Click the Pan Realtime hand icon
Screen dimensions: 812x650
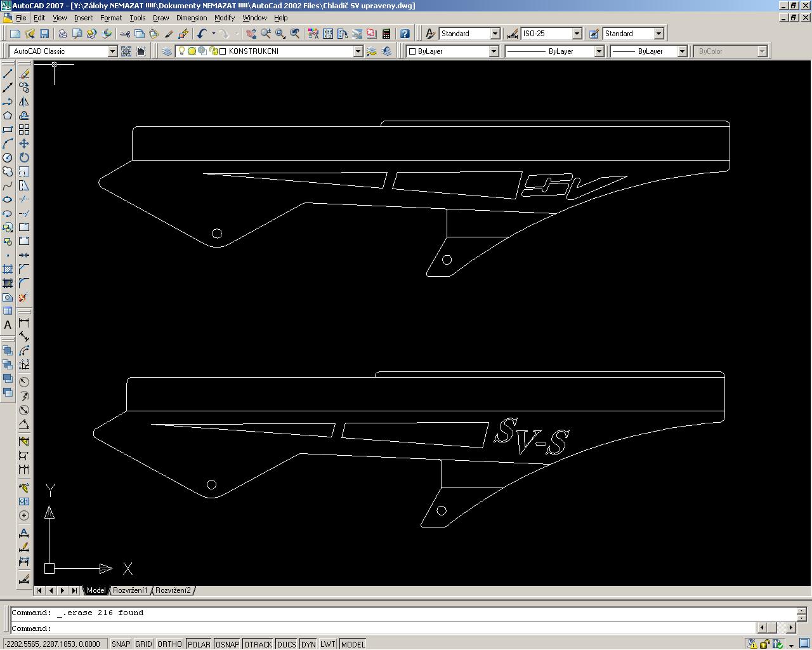251,34
